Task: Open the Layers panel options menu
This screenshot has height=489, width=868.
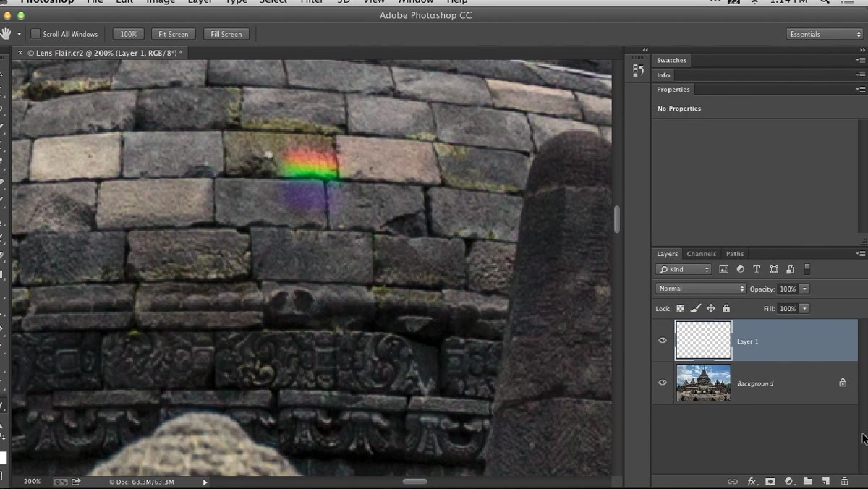Action: click(x=860, y=254)
